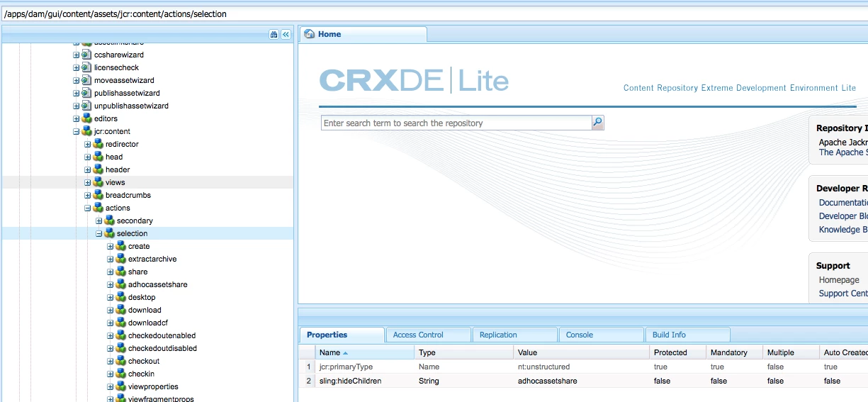Image resolution: width=868 pixels, height=402 pixels.
Task: Click the repository path address field
Action: (434, 13)
